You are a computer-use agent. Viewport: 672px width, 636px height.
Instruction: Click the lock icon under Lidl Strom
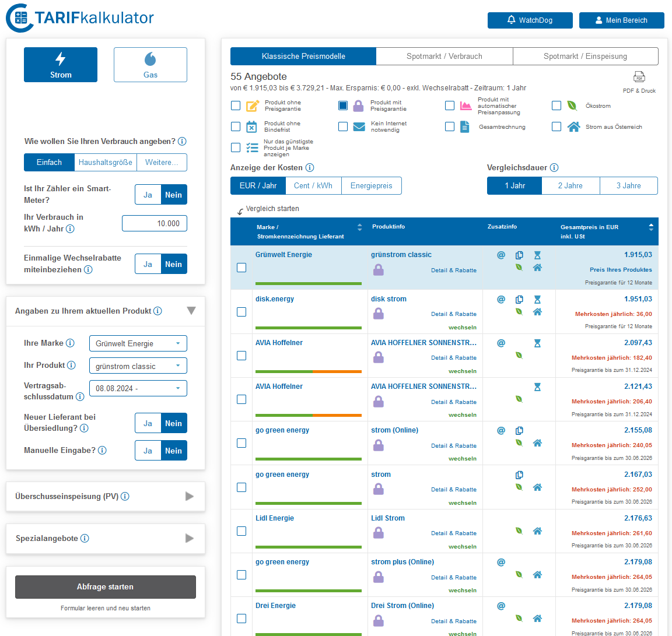[x=378, y=533]
